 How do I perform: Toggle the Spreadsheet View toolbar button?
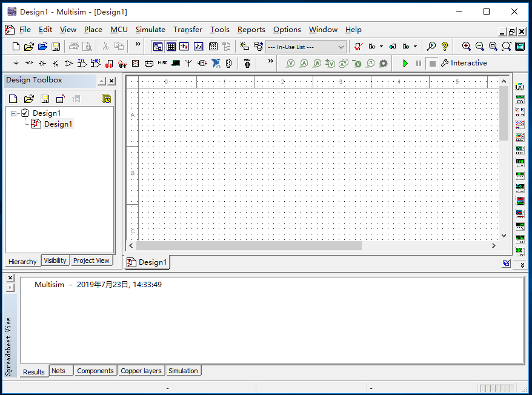(x=171, y=47)
